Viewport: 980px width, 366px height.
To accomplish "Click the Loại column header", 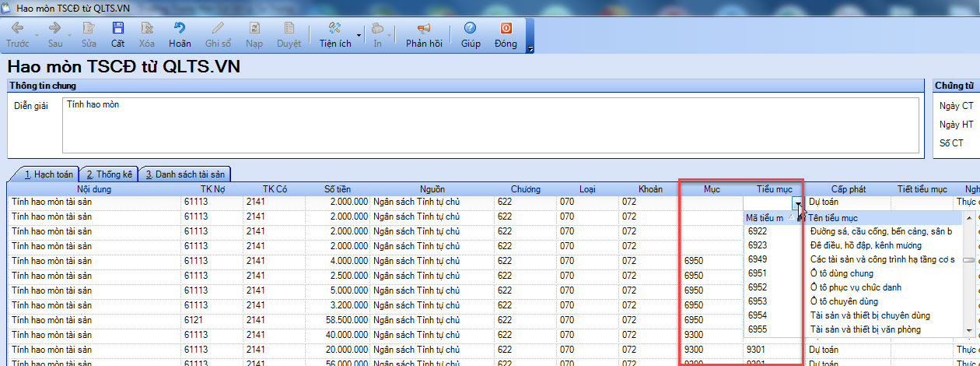I will pos(587,188).
